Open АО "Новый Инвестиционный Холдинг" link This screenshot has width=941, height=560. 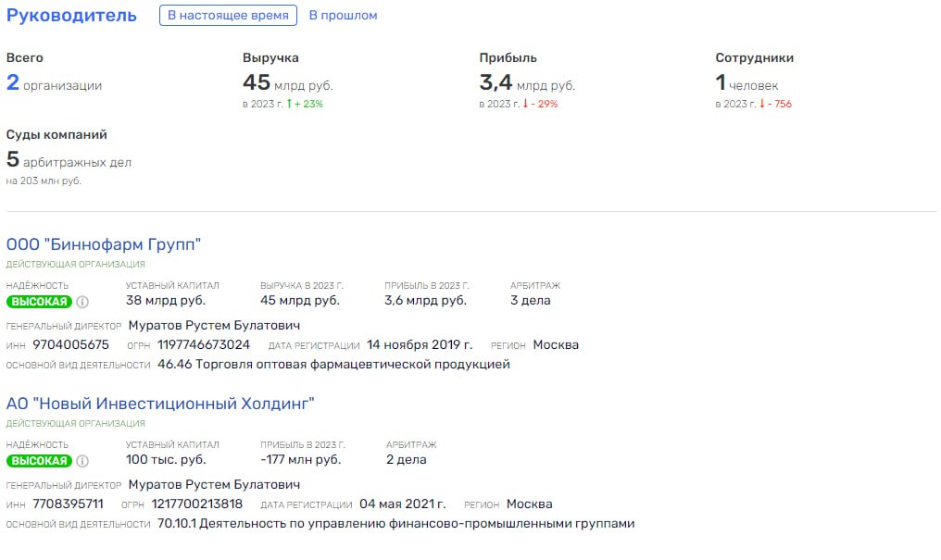pos(160,404)
